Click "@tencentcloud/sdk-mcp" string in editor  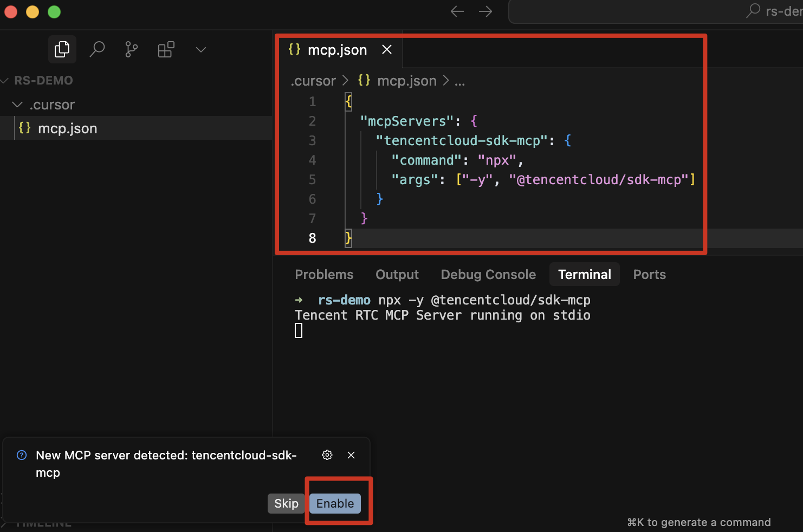(599, 180)
